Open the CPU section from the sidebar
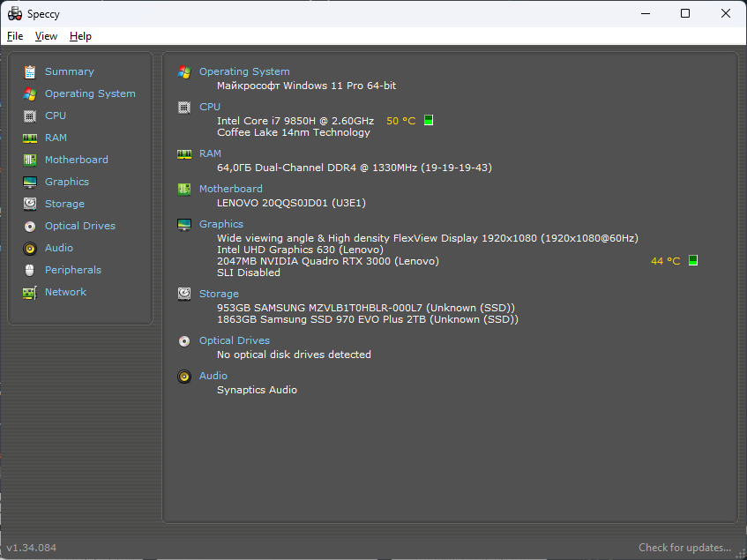The height and width of the screenshot is (560, 747). 56,116
